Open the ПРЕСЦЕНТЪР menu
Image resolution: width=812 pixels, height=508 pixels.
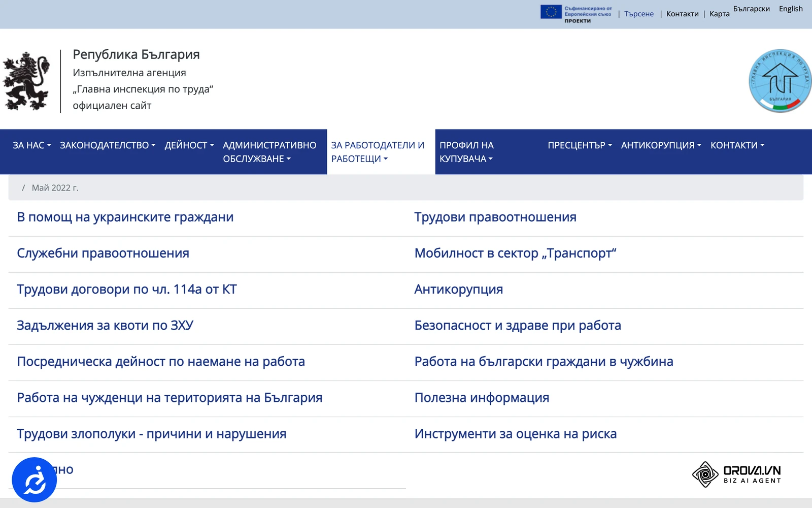tap(580, 145)
